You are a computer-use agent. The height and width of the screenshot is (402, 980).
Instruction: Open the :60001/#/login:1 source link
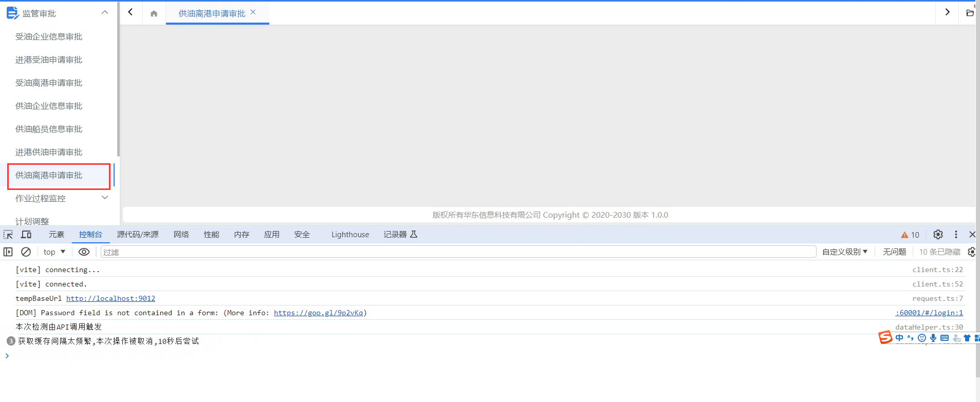pos(929,313)
